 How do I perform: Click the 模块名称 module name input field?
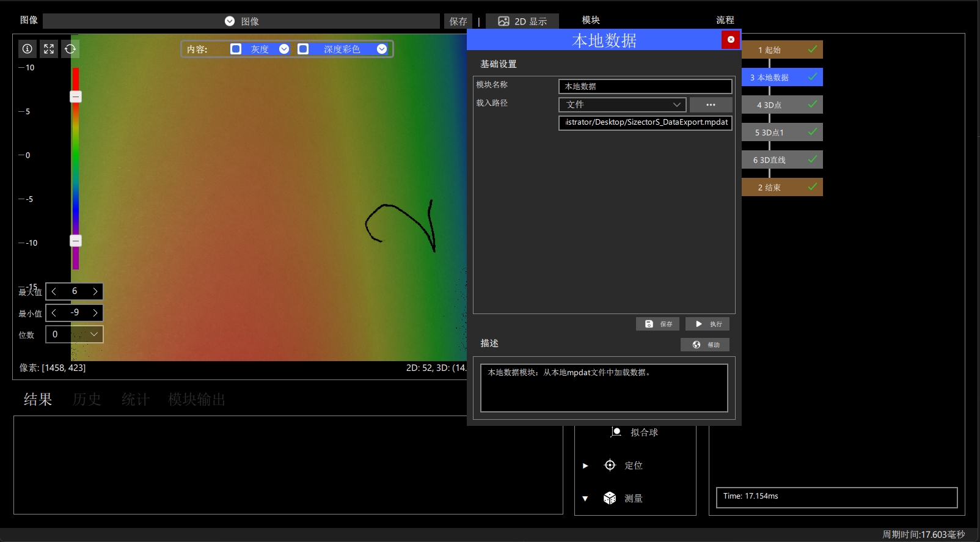click(x=645, y=86)
